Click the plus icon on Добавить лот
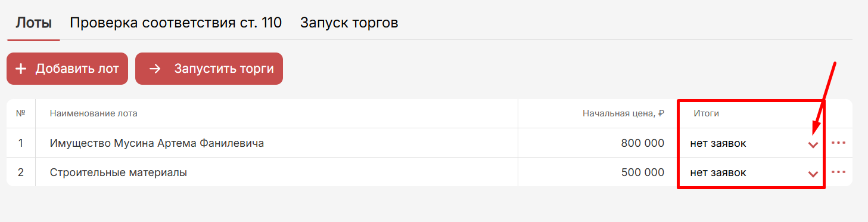 [x=21, y=69]
